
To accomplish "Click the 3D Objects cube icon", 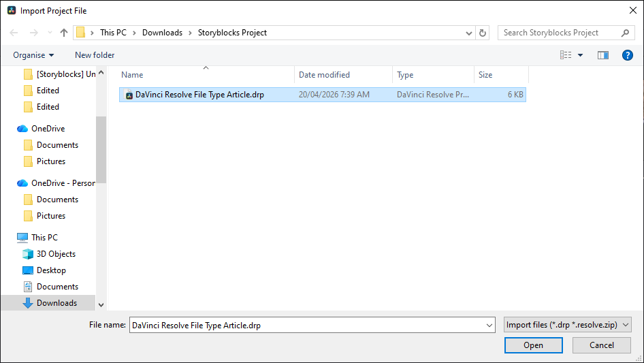I will tap(28, 254).
